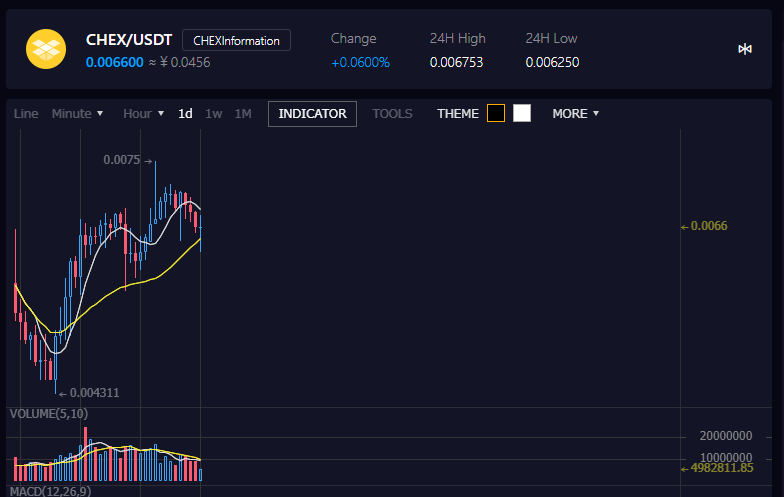Open the INDICATOR panel

tap(312, 114)
